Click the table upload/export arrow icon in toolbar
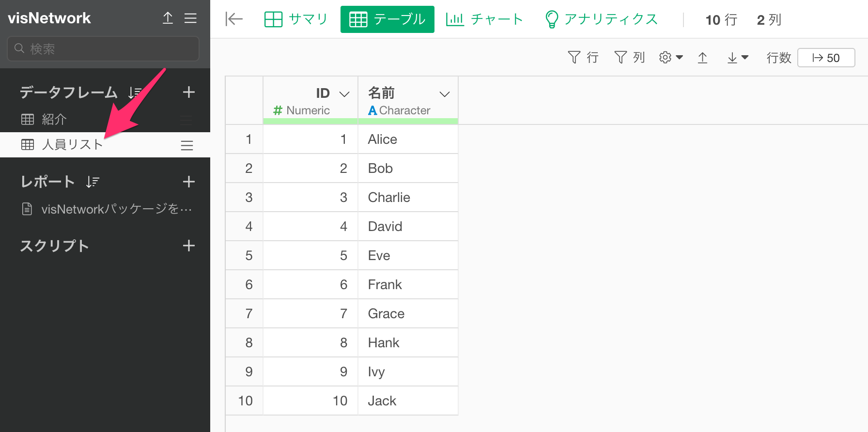This screenshot has width=868, height=432. 702,58
